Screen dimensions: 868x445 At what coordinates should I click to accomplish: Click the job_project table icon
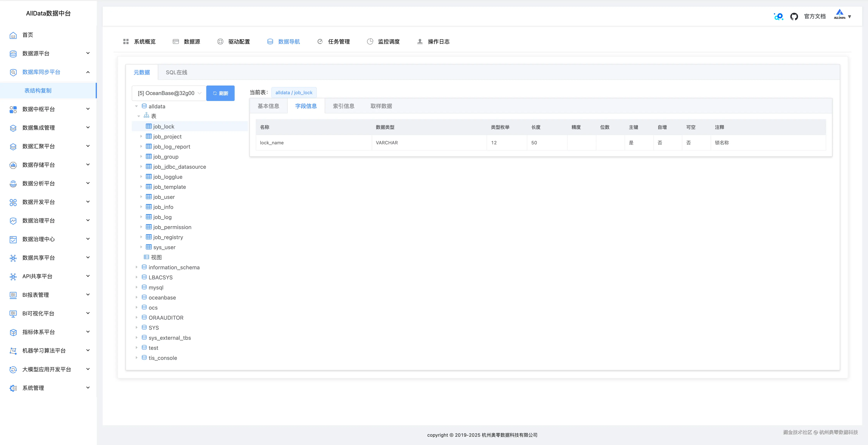[149, 136]
